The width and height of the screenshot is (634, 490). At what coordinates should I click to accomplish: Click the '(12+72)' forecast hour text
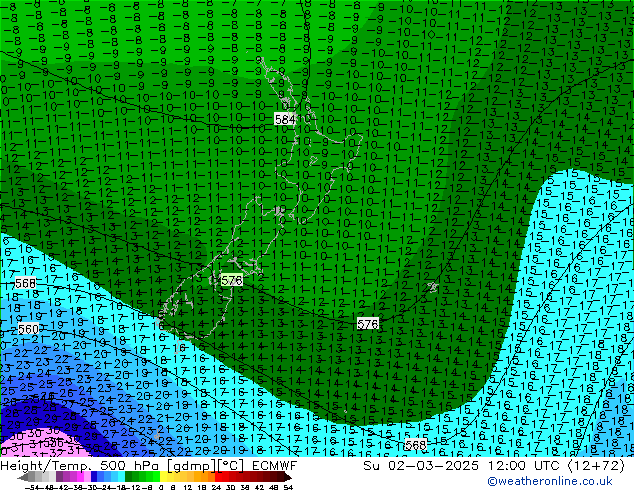coord(597,466)
